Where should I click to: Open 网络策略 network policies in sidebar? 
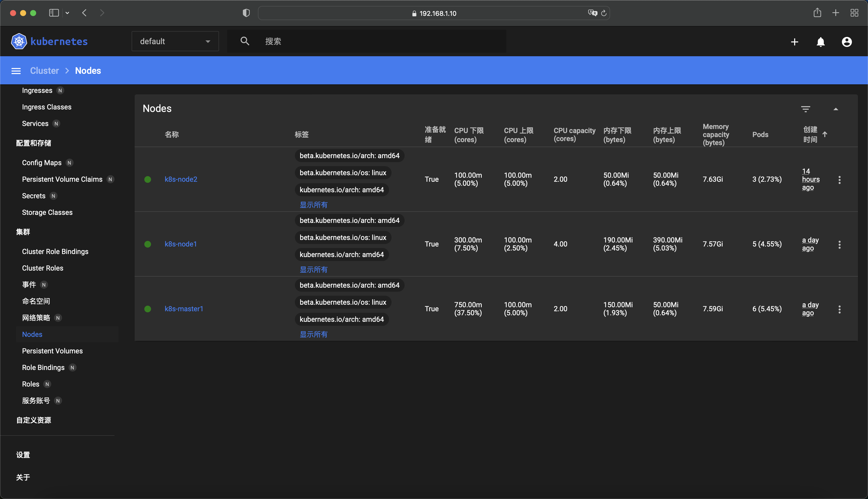pyautogui.click(x=36, y=318)
